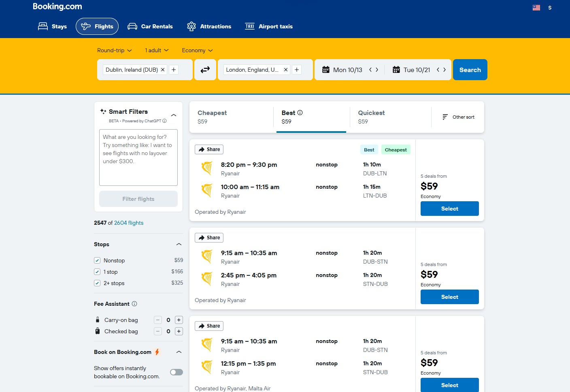Image resolution: width=570 pixels, height=392 pixels.
Task: Click 'Operated by Ryanair, Malta Air' text
Action: tap(233, 388)
